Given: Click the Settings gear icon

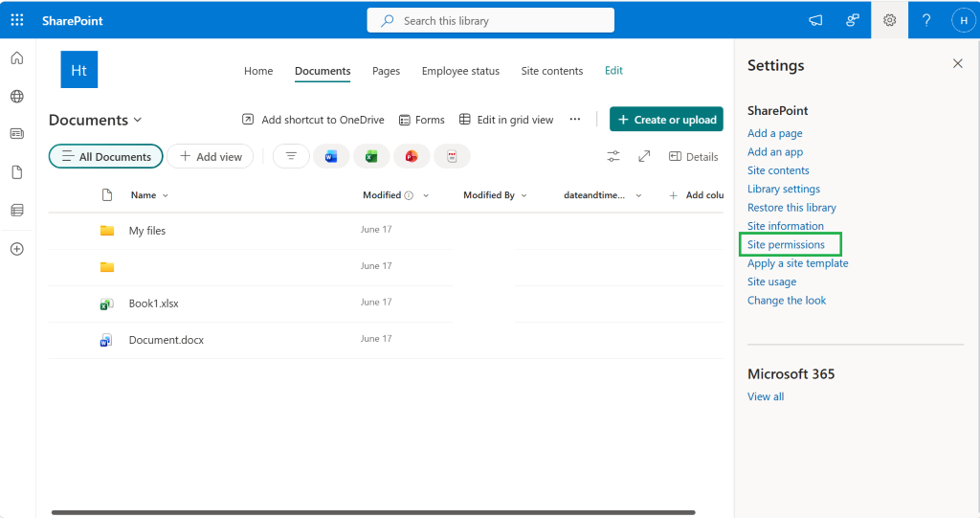Looking at the screenshot, I should point(889,20).
